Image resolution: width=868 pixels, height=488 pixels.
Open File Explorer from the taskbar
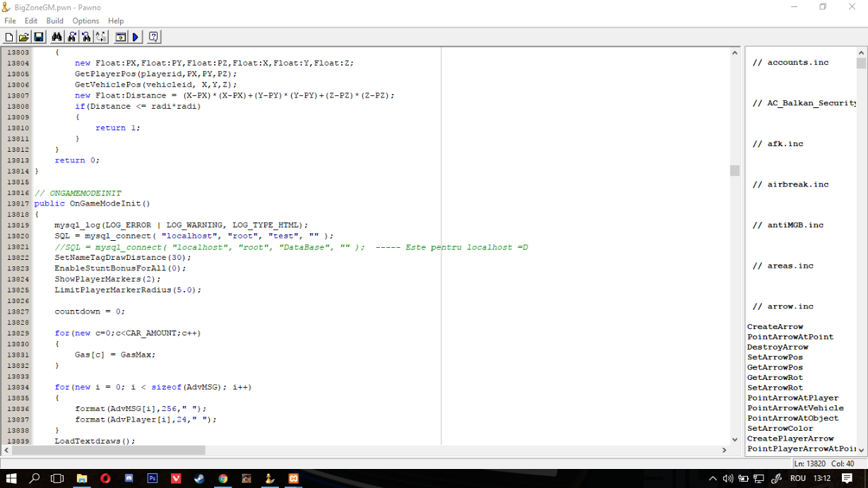(81, 478)
